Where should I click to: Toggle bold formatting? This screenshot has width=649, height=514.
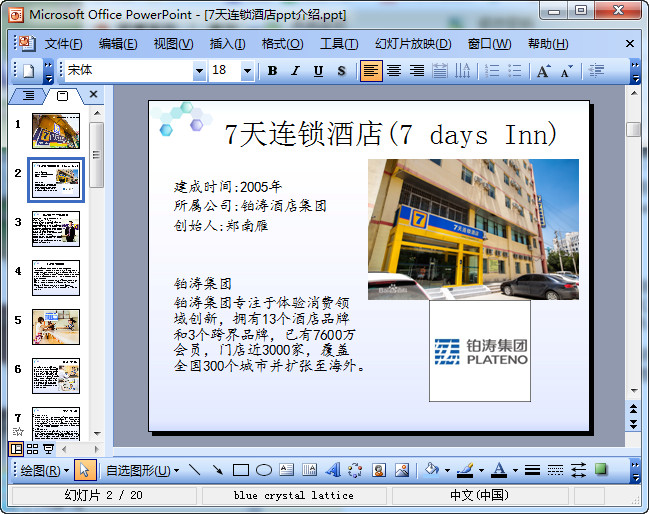point(272,71)
